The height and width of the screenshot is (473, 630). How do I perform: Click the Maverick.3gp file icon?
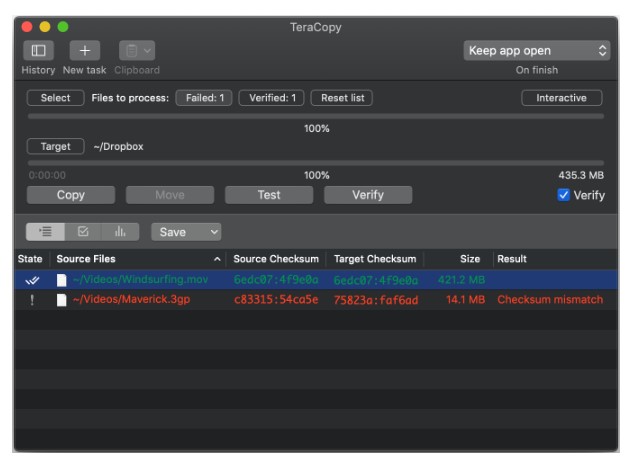tap(61, 300)
